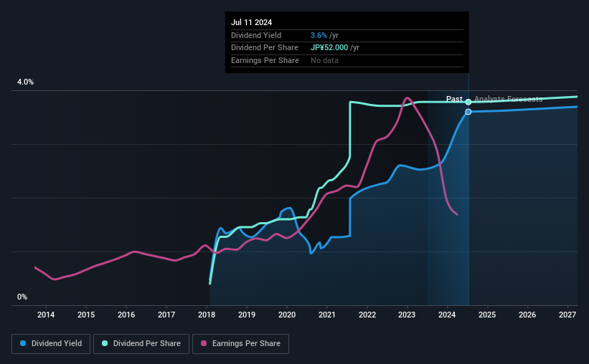Toggle the Earnings Per Share legend button
Viewport: 589px width, 364px height.
point(240,344)
